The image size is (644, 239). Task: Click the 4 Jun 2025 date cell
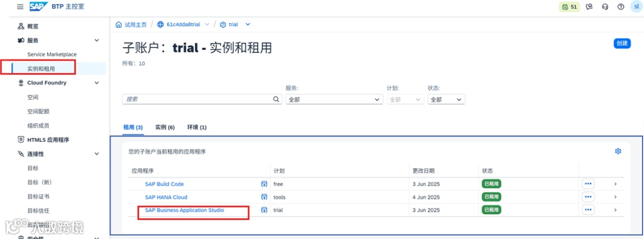point(426,197)
